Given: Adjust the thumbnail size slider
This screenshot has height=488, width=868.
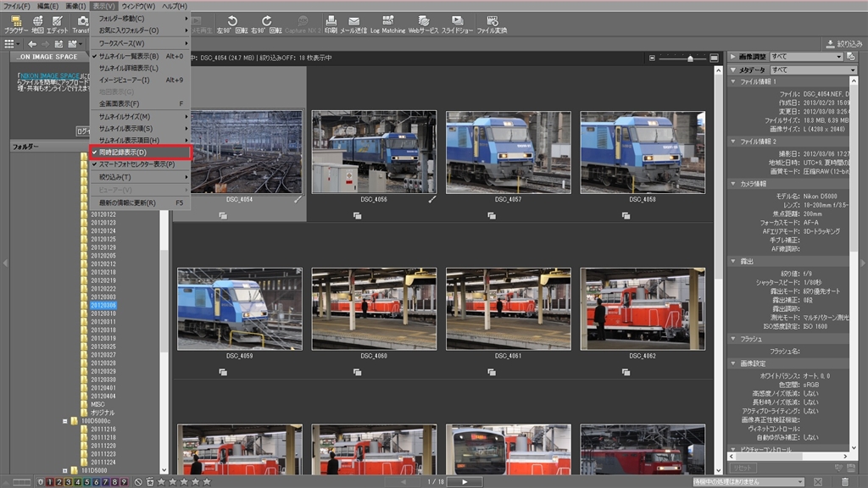Looking at the screenshot, I should (690, 58).
